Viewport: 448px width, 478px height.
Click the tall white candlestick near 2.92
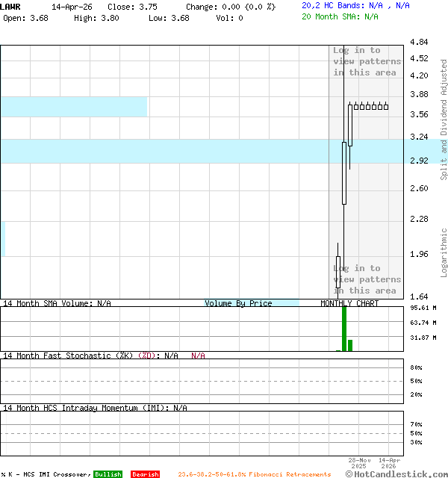pyautogui.click(x=344, y=173)
